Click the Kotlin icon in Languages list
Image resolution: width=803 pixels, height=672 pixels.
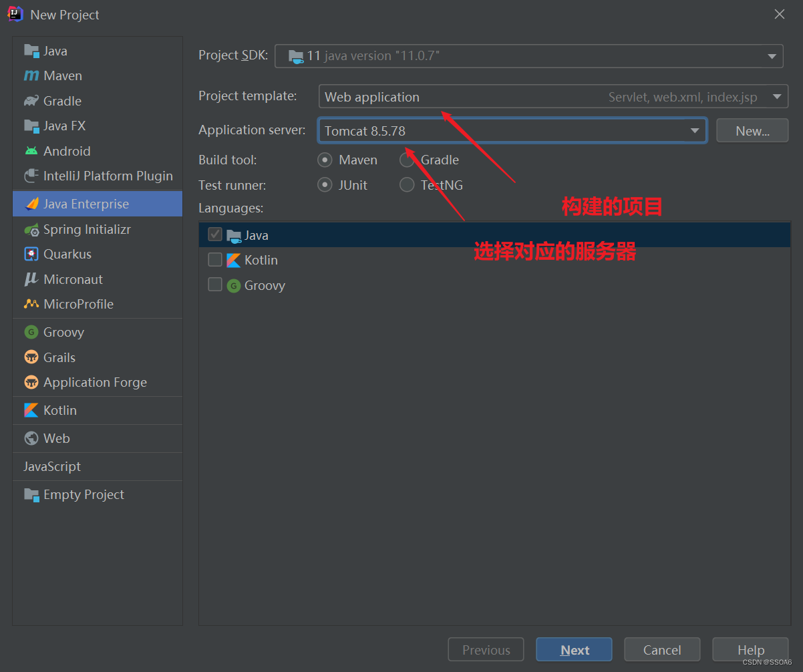[234, 261]
